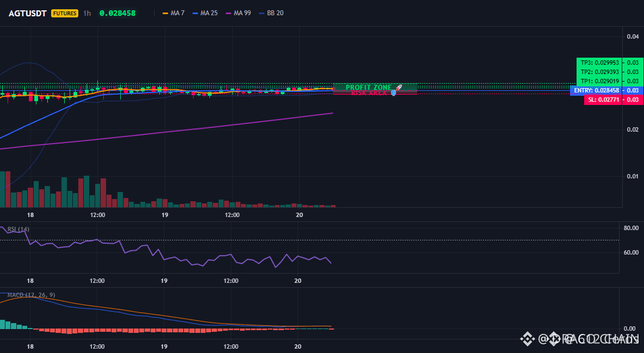Screen dimensions: 644x353
Task: Click the 0.00 MACD axis label
Action: [x=630, y=329]
